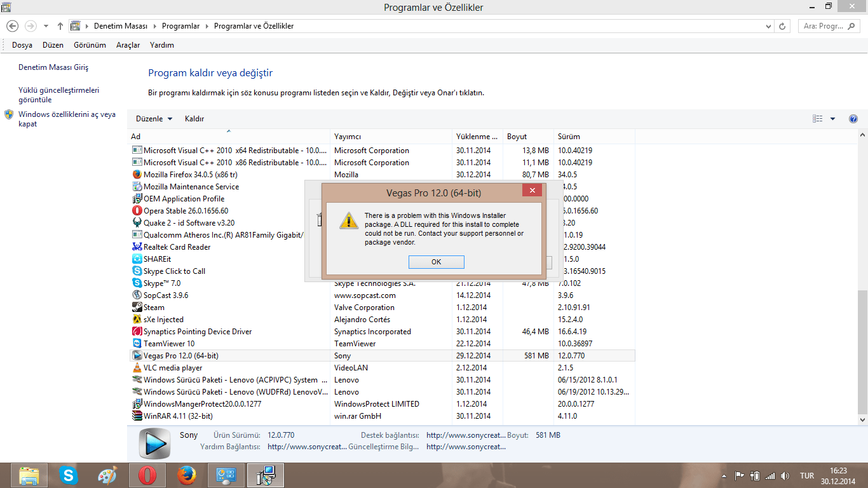Screen dimensions: 868x488
Task: Open help with the blue question mark icon
Action: 853,119
